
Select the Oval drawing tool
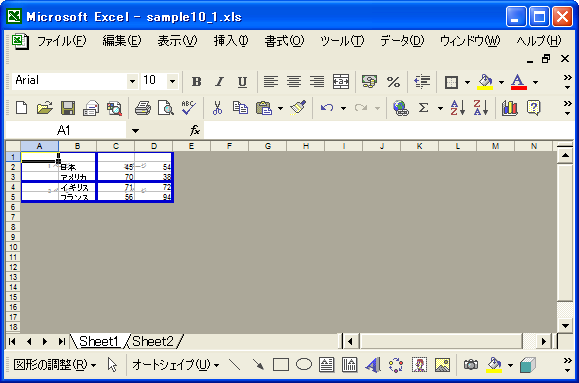[304, 365]
